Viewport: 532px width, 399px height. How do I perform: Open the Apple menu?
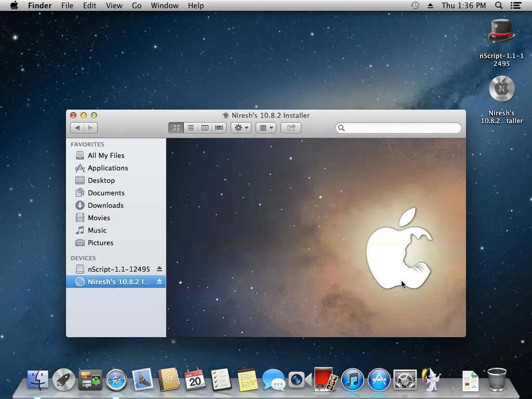coord(14,5)
